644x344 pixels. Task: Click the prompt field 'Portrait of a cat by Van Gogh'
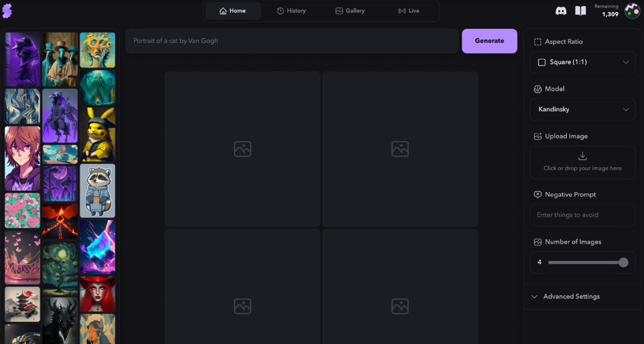pos(292,41)
